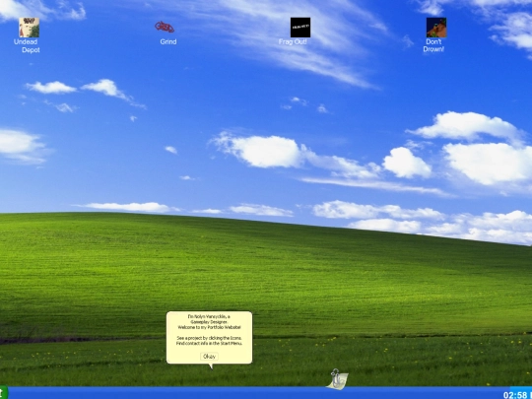Open the Don't Drown! game icon

coord(436,28)
